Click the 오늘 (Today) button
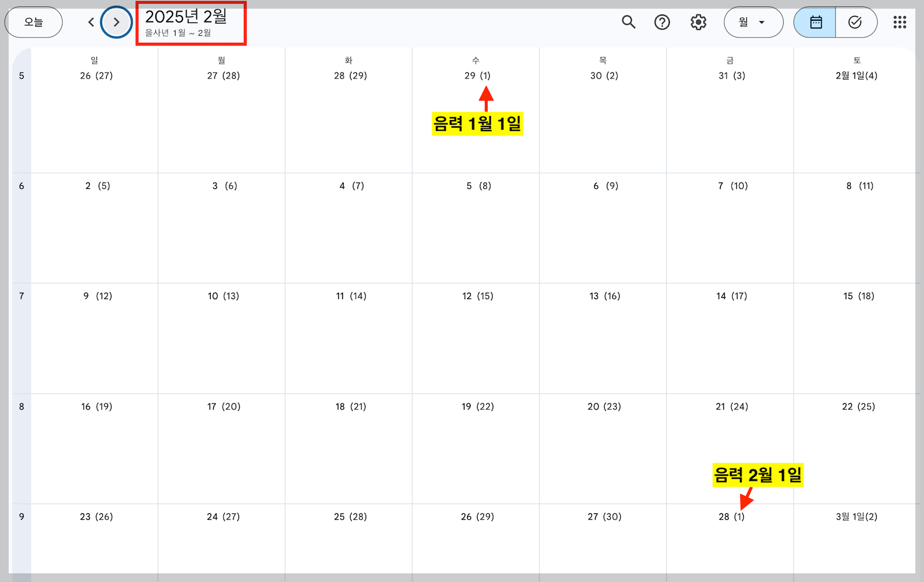Screen dimensions: 924x582 point(33,22)
